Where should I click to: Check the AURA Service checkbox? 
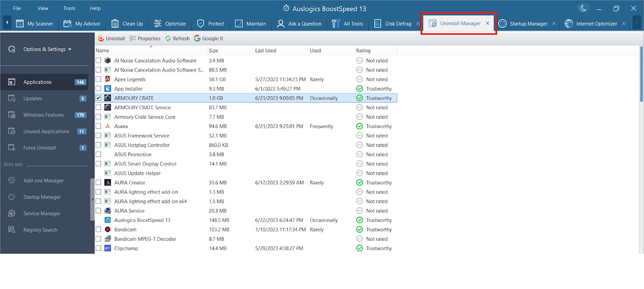pos(98,211)
